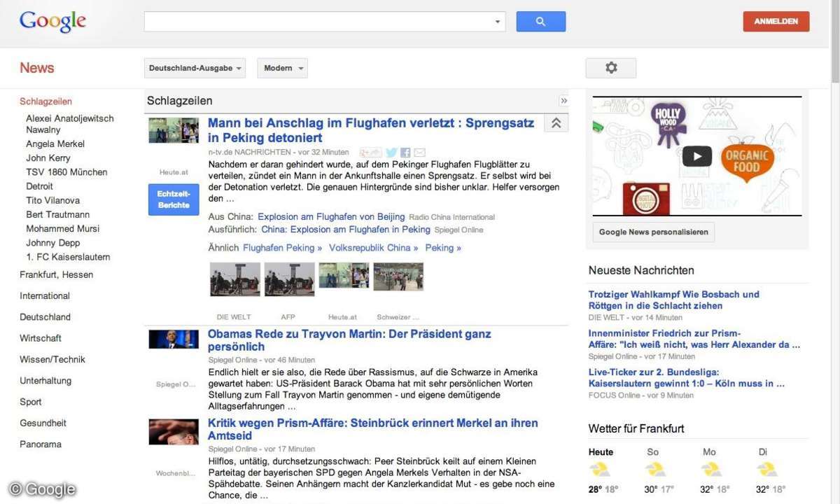Open the Deutschland-Ausgabe edition dropdown
840x504 pixels.
[x=195, y=68]
